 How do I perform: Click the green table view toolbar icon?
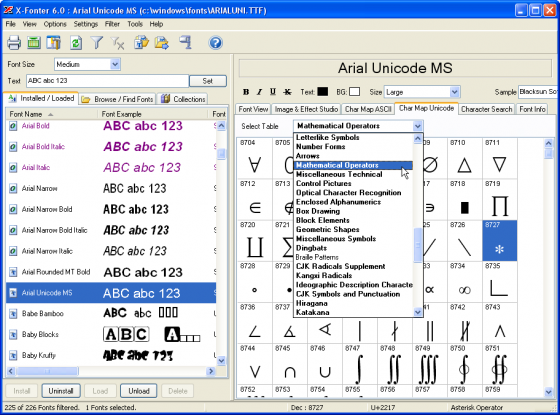(x=34, y=43)
